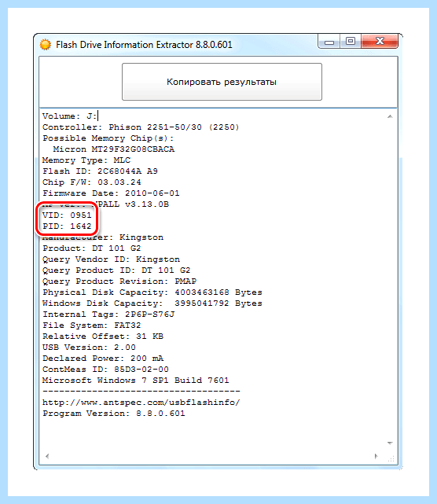Click the 'Program Version: 8.8.0.601' line

(x=114, y=413)
